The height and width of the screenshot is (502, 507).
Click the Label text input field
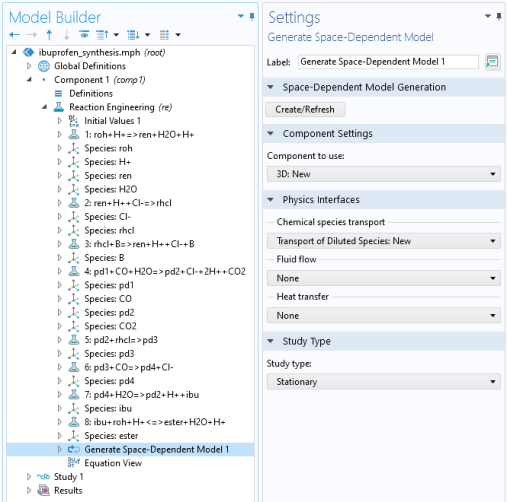click(388, 62)
